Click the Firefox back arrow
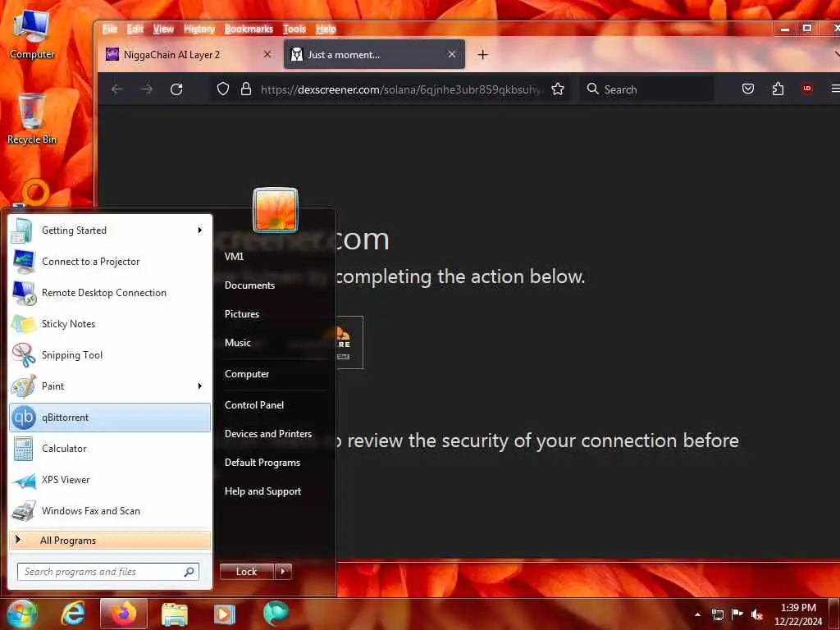 click(117, 89)
